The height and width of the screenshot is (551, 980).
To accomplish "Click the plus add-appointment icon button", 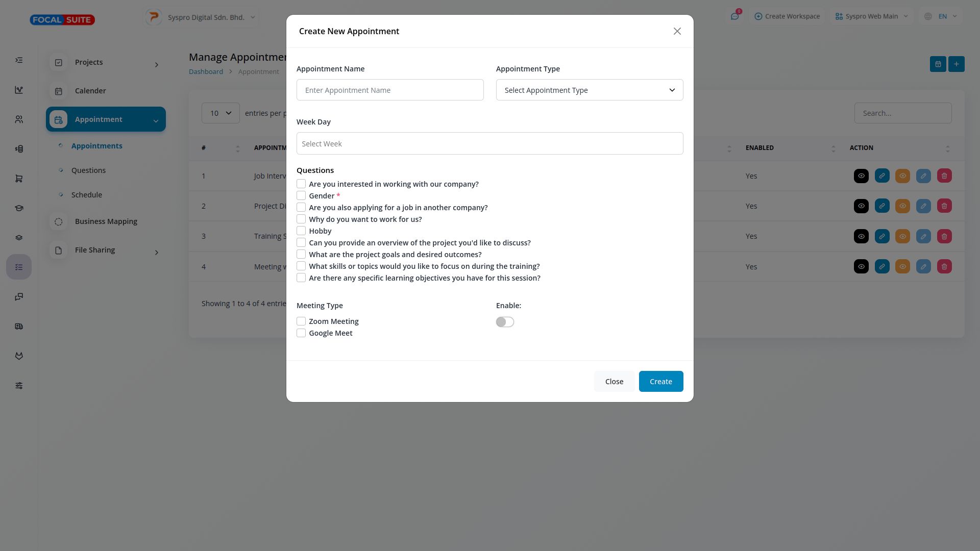I will point(957,64).
